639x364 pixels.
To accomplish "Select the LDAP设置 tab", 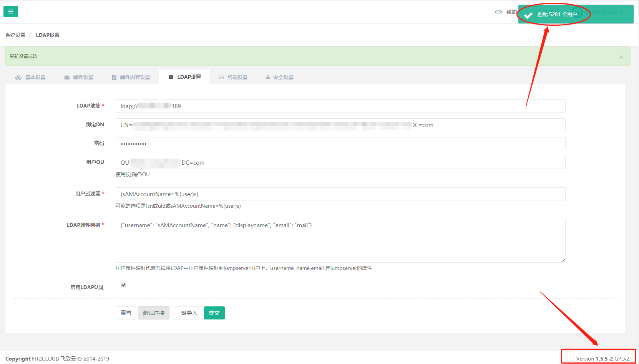I will click(x=184, y=77).
